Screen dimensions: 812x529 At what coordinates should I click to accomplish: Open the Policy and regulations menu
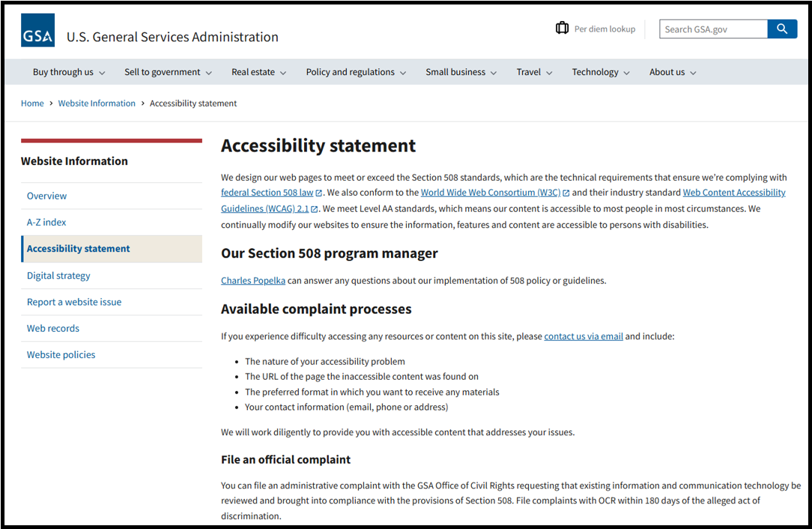click(356, 72)
